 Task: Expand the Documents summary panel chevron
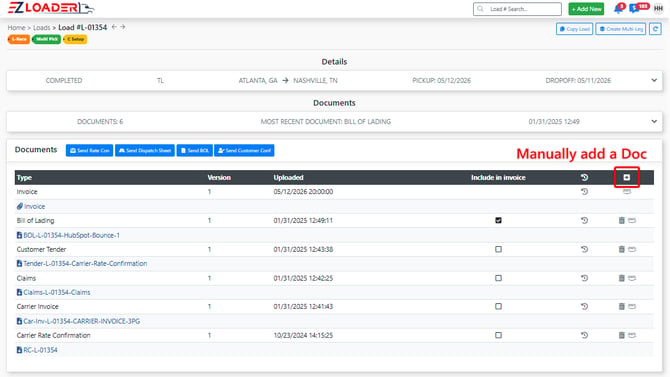tap(654, 122)
